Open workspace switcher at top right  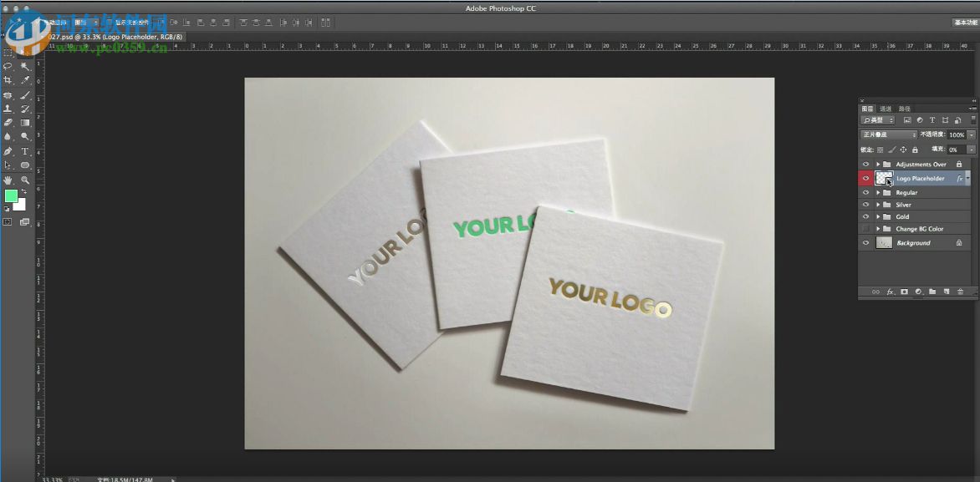coord(965,23)
